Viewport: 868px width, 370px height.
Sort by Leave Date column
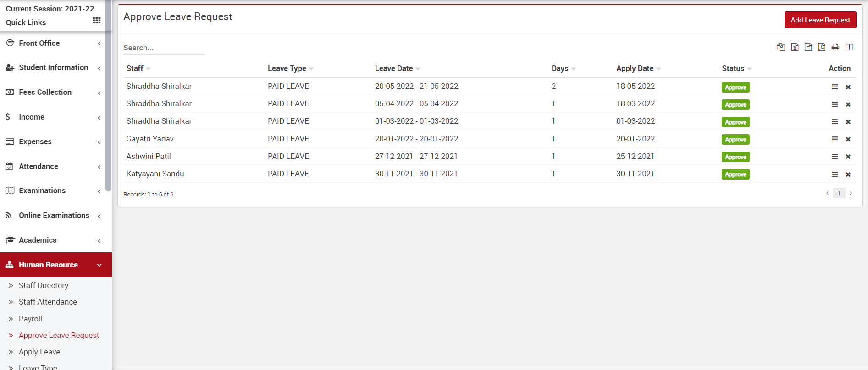point(394,68)
